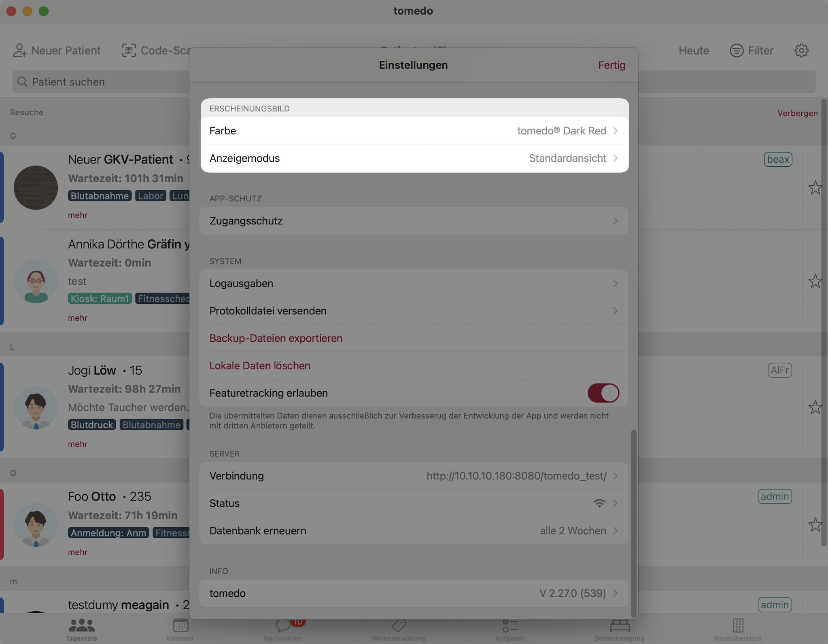This screenshot has height=644, width=828.
Task: Click Kiosk: Raum1 green tag
Action: pos(100,299)
